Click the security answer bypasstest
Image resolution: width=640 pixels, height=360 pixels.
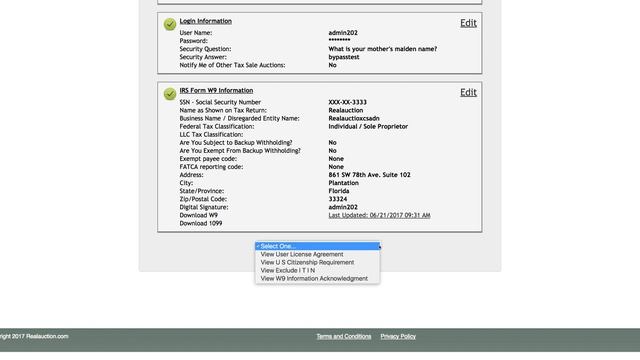[344, 57]
